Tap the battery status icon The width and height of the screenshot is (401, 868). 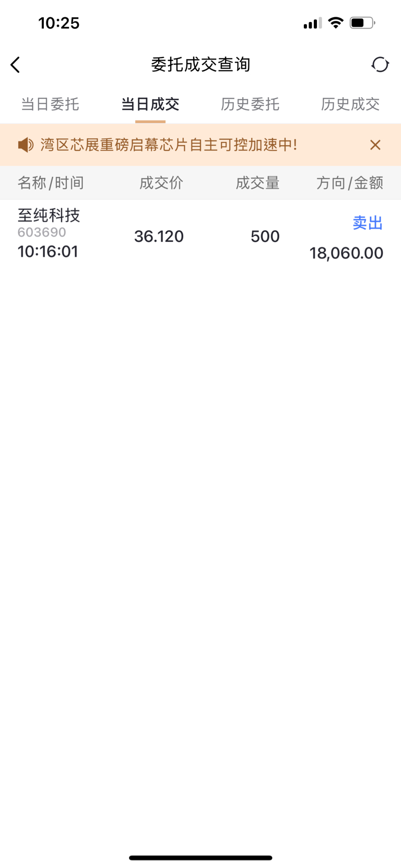(362, 23)
